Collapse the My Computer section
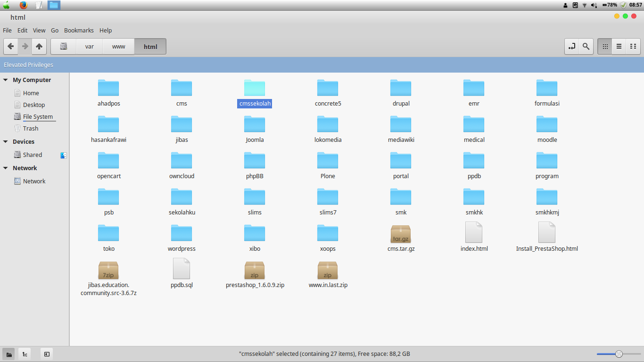This screenshot has width=644, height=362. point(6,80)
